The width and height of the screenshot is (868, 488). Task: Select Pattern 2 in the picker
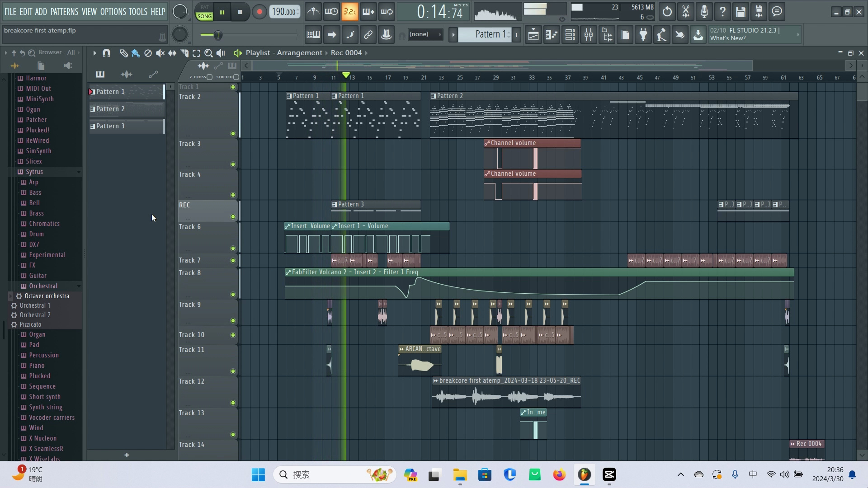pyautogui.click(x=127, y=109)
